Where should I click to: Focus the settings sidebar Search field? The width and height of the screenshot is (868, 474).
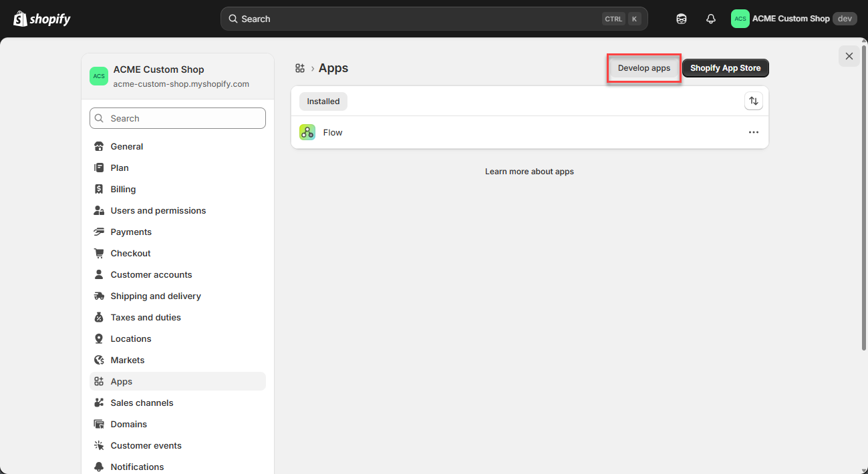tap(178, 118)
